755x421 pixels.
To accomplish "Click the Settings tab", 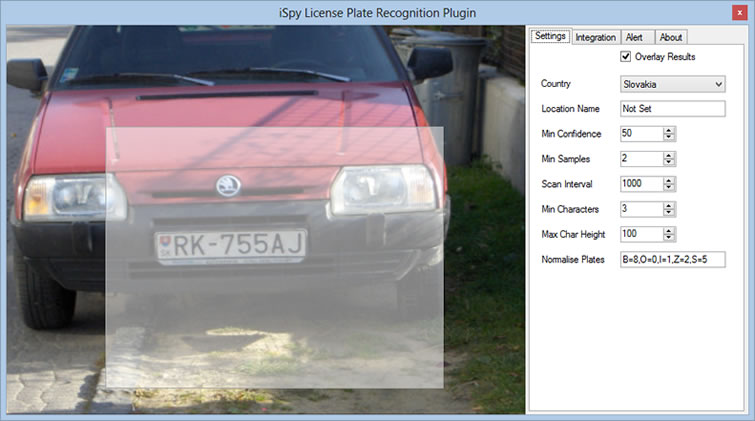I will 550,36.
